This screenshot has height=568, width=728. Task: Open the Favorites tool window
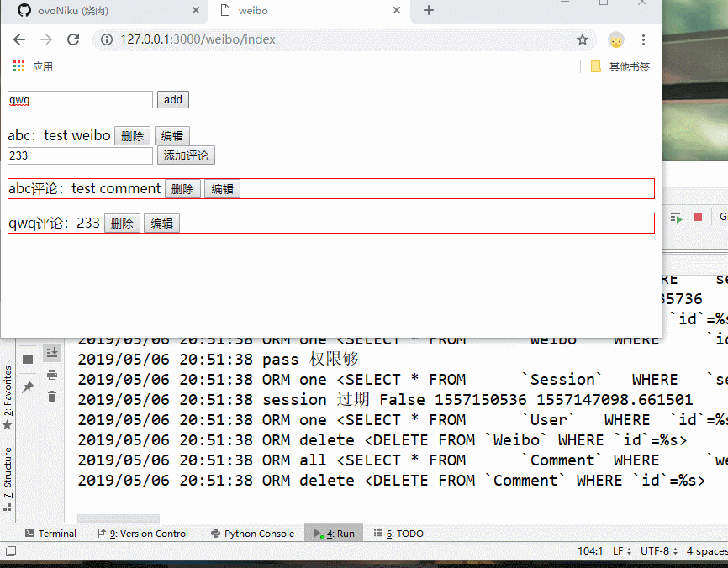(8, 397)
